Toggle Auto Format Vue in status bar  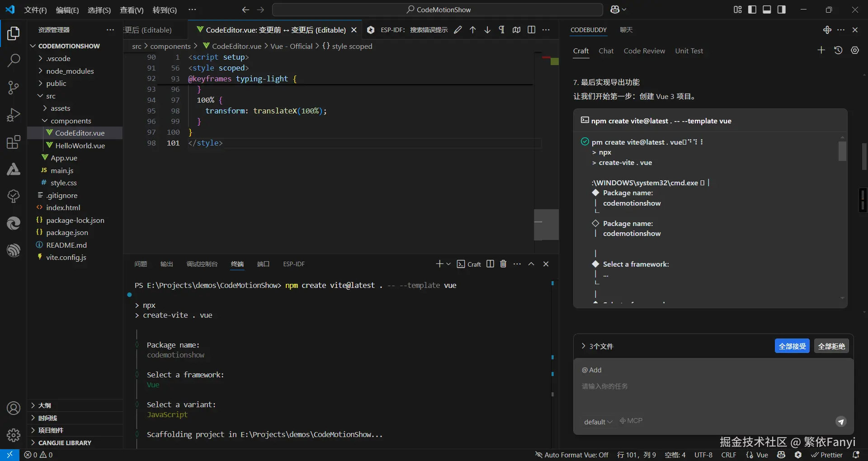coord(571,455)
